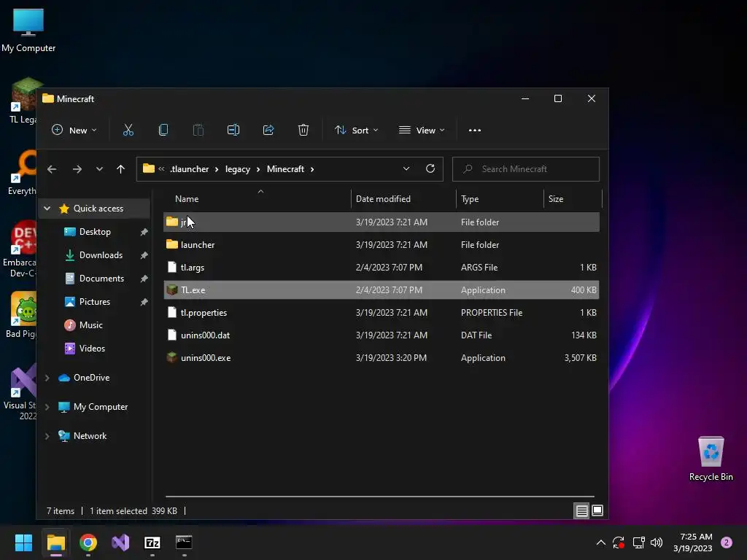Screen dimensions: 747x560
Task: Expand address bar history dropdown
Action: (406, 168)
